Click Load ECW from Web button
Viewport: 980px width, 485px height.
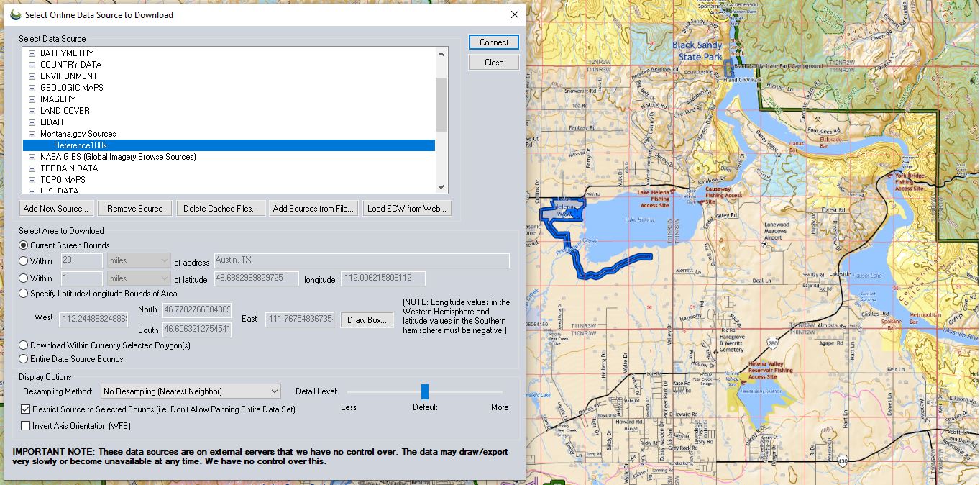point(408,209)
